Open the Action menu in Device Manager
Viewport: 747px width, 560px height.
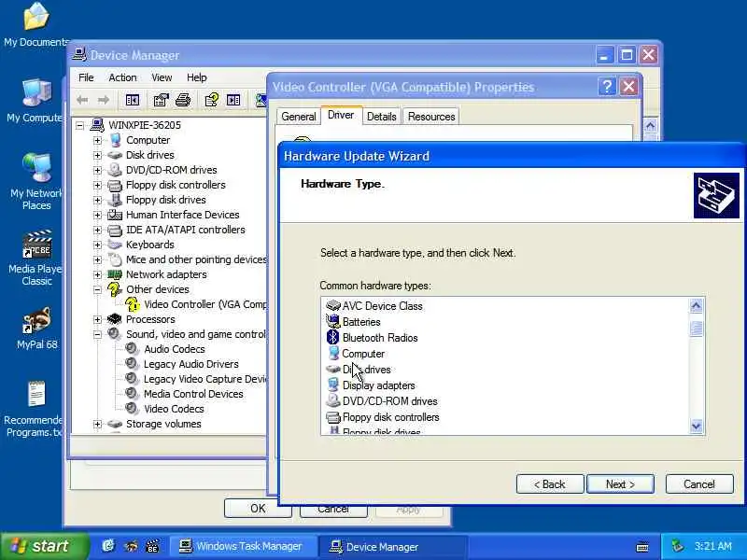(x=122, y=77)
